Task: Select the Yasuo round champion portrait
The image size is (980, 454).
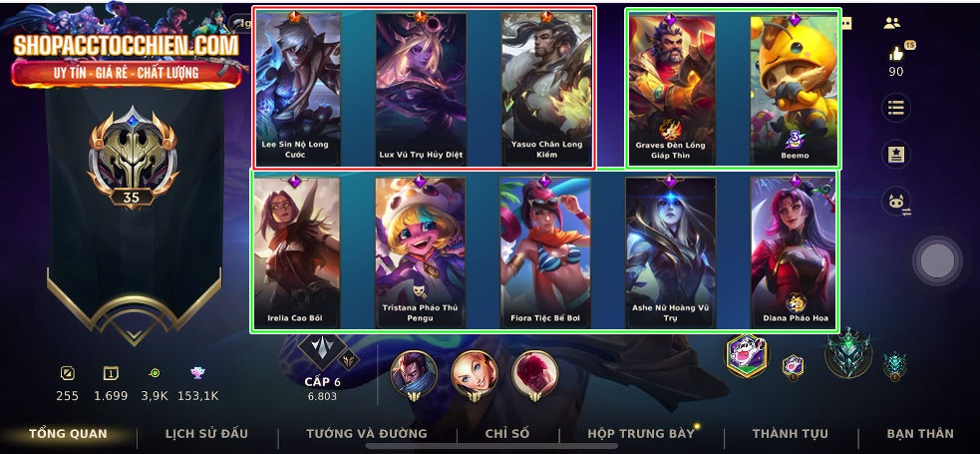Action: click(413, 375)
